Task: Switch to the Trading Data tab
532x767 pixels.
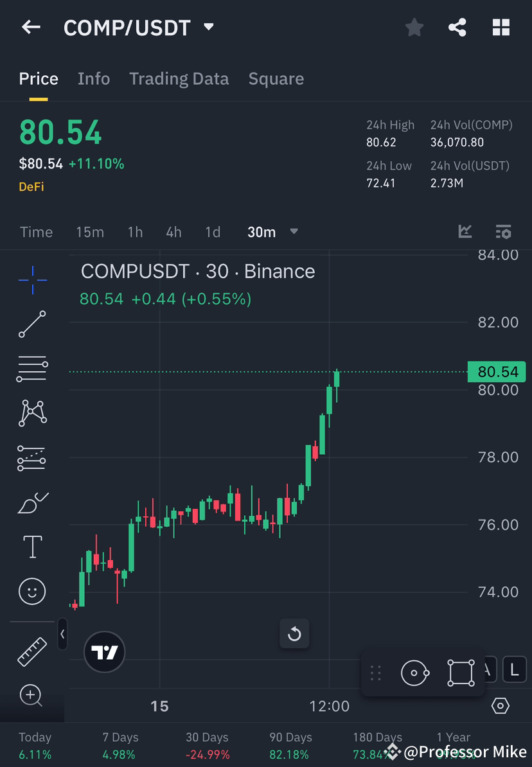Action: (179, 78)
